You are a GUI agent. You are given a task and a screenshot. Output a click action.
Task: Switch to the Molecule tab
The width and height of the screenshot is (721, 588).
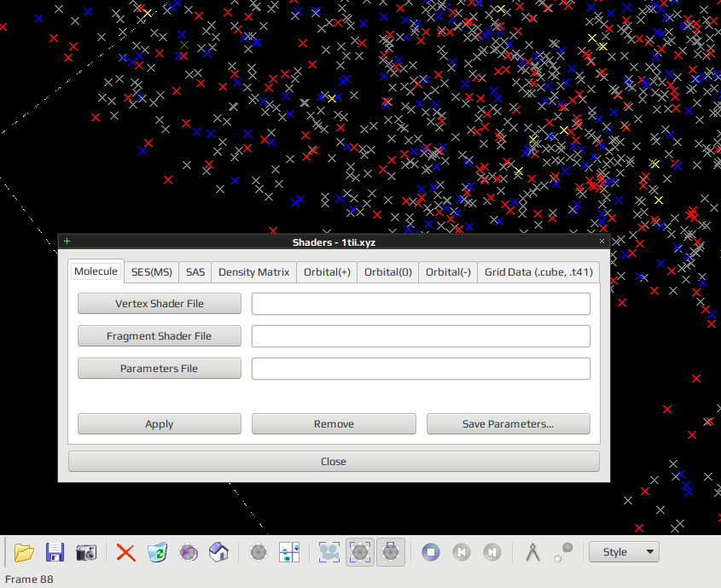click(x=96, y=271)
